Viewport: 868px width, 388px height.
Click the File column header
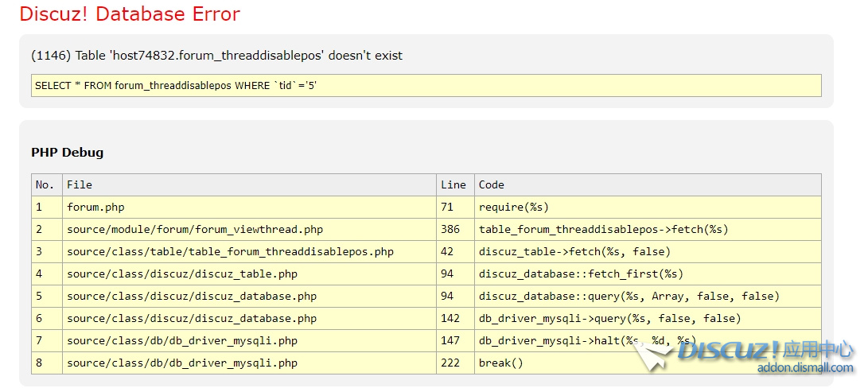click(x=249, y=185)
